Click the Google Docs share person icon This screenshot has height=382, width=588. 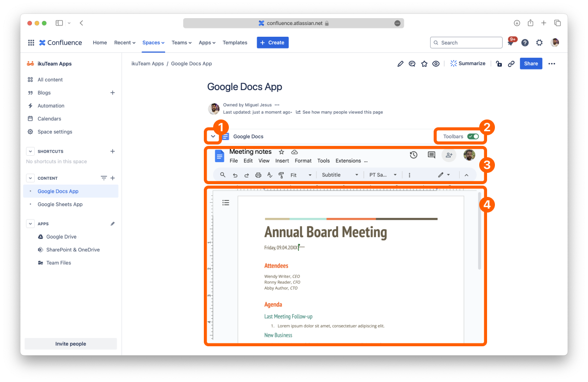tap(449, 155)
